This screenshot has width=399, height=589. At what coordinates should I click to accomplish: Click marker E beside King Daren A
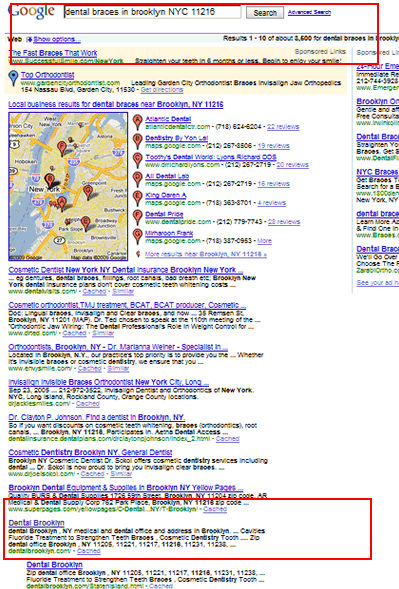coord(138,198)
